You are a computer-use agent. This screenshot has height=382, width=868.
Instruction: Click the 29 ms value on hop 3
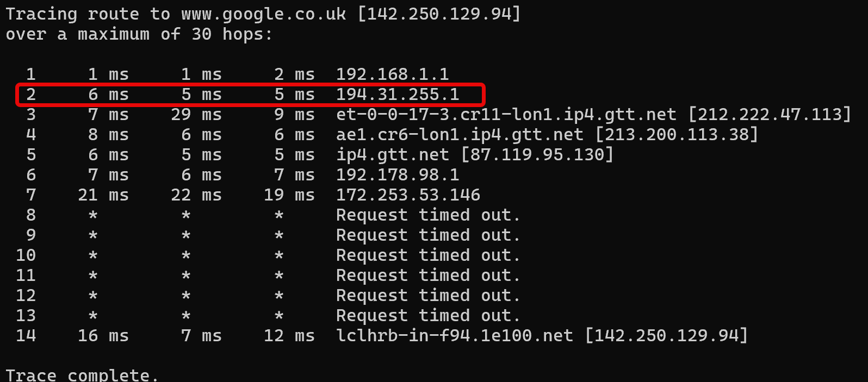point(196,114)
